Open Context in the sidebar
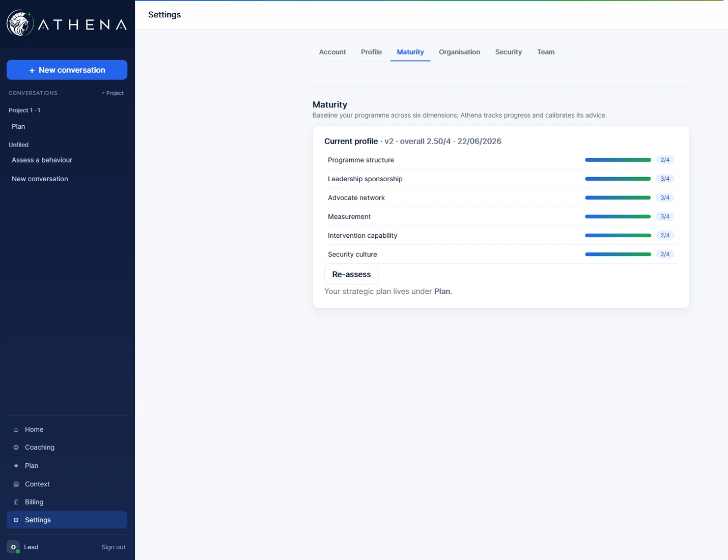Screen dimensions: 728x560 [67, 484]
